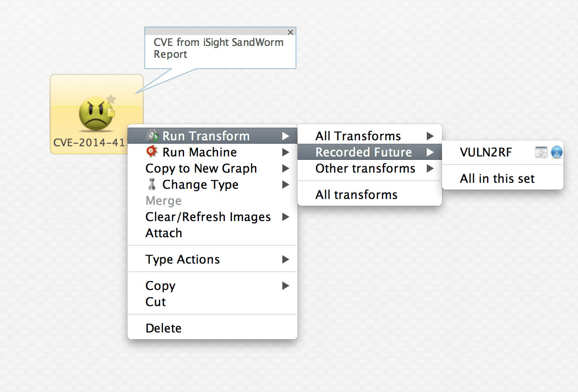The height and width of the screenshot is (392, 578).
Task: Click Cut in the context menu
Action: [x=212, y=301]
